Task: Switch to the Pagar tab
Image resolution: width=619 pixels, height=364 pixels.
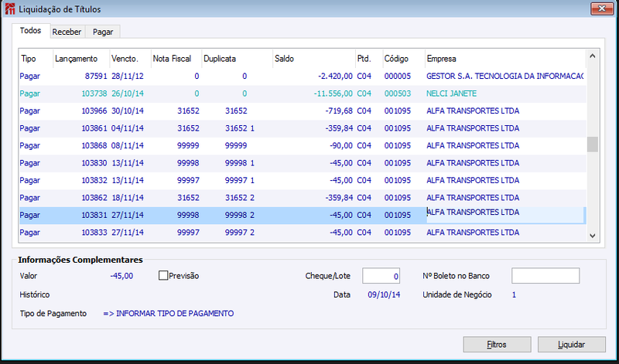Action: pos(103,32)
